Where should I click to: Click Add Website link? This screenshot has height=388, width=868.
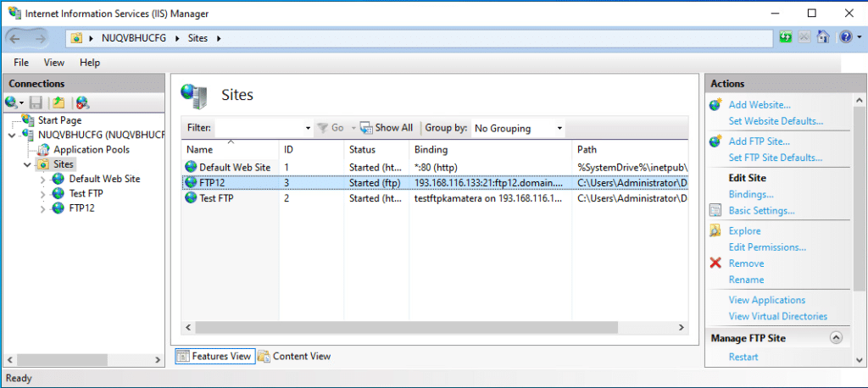coord(759,104)
